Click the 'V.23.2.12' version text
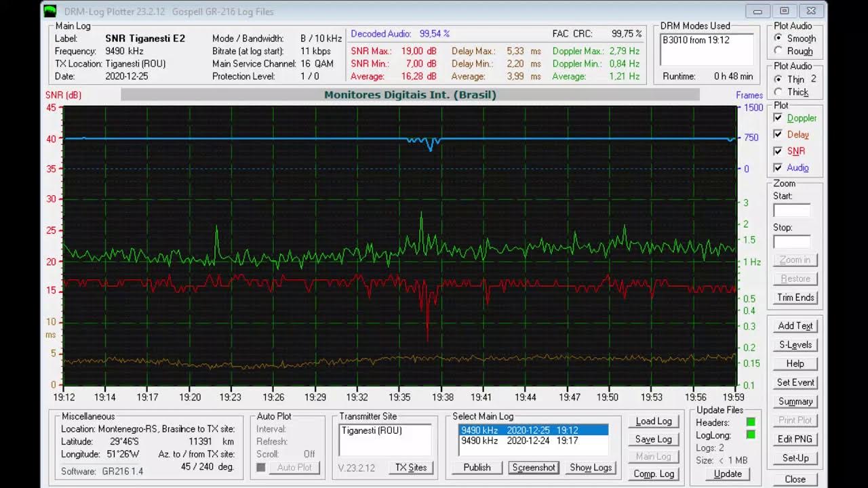Image resolution: width=868 pixels, height=488 pixels. tap(357, 468)
